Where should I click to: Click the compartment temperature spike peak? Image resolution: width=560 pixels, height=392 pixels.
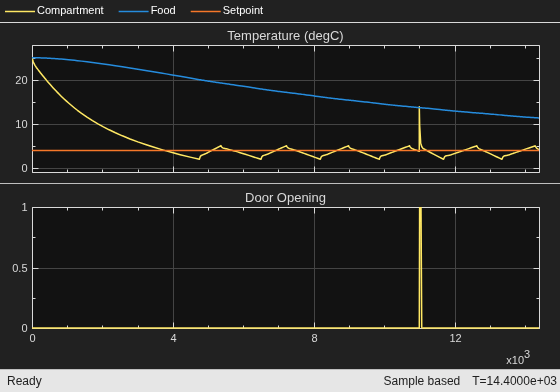tap(419, 107)
